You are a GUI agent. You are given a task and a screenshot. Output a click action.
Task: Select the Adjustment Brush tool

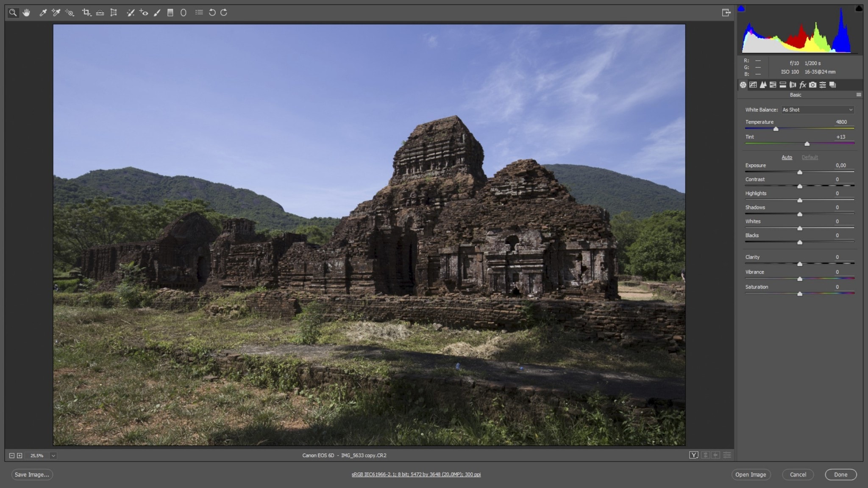pyautogui.click(x=157, y=13)
